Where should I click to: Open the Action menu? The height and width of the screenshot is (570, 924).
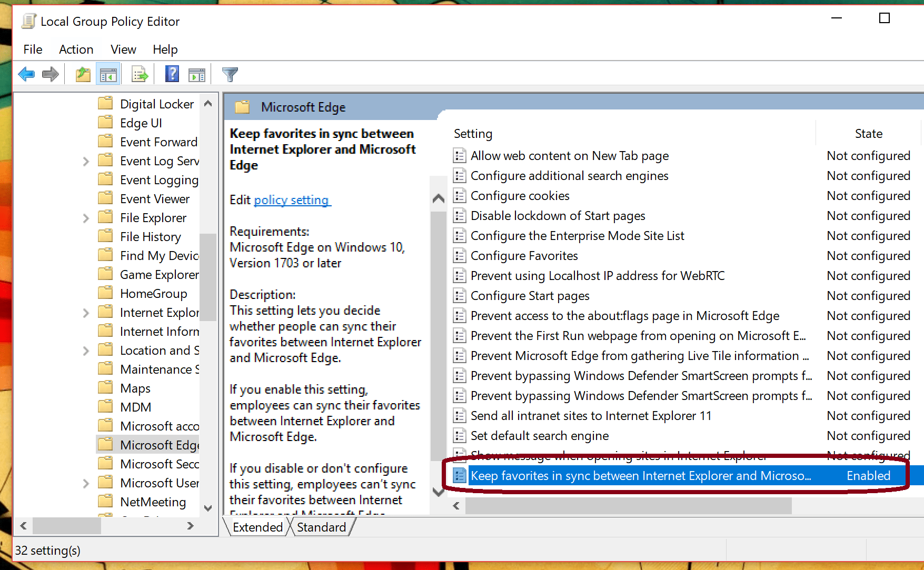click(x=76, y=49)
